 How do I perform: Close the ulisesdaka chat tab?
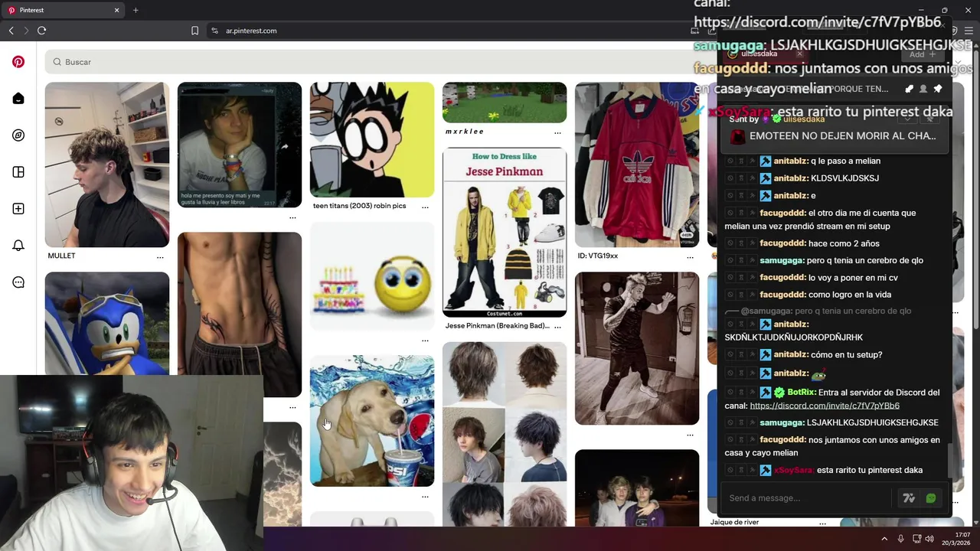(799, 54)
